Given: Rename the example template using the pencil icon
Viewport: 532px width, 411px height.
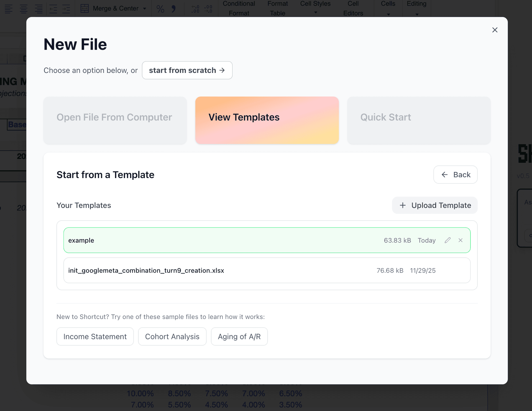Looking at the screenshot, I should point(448,240).
